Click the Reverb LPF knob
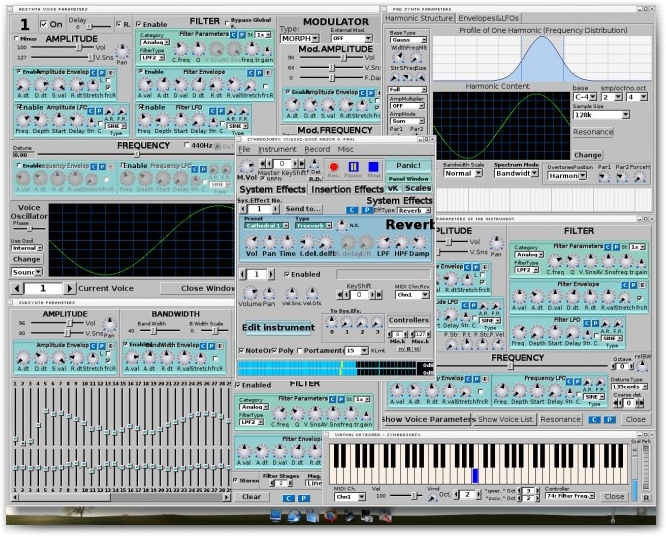Viewport: 666px width, 536px height. [383, 243]
